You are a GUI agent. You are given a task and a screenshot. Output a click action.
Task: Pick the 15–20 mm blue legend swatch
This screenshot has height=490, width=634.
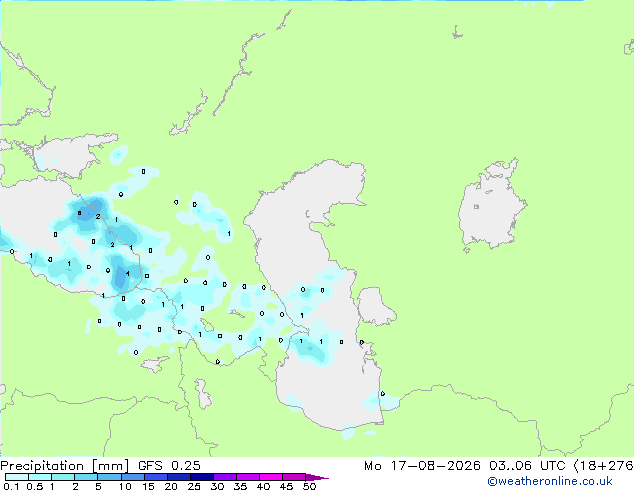[x=156, y=477]
